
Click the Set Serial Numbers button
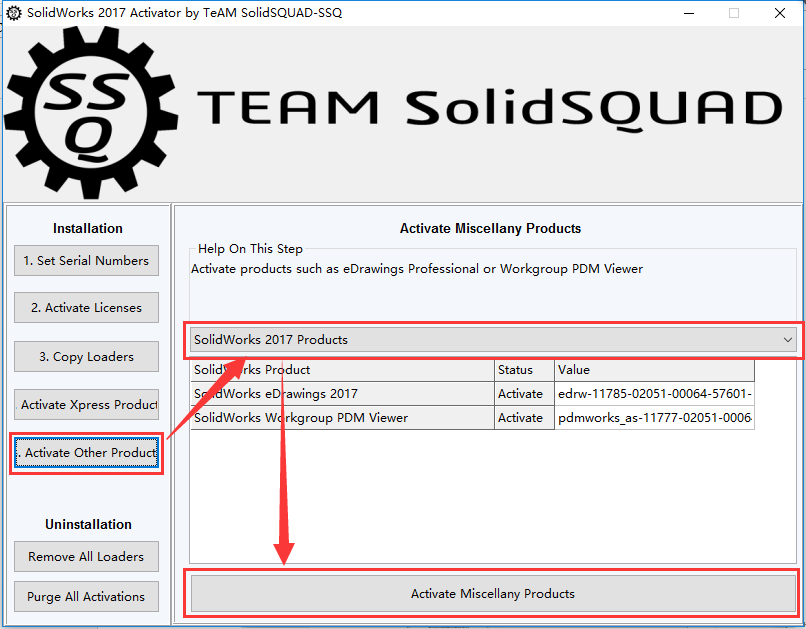(86, 261)
